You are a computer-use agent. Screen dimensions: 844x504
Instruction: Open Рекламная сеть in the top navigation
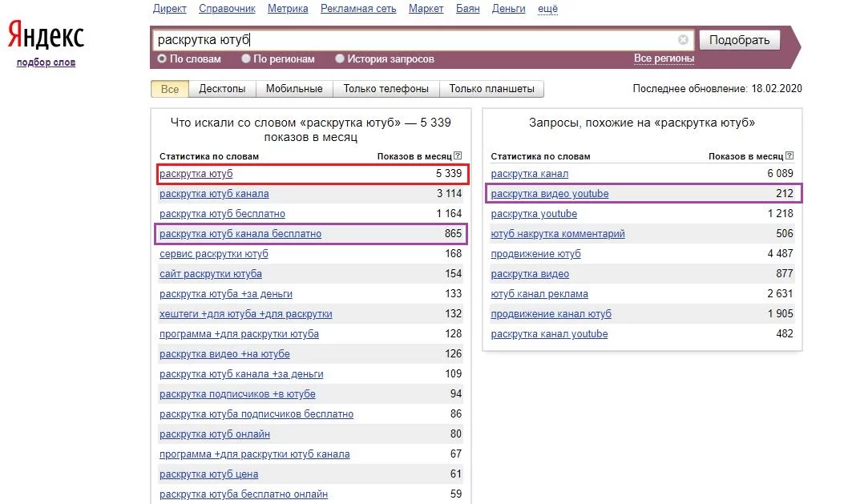pyautogui.click(x=358, y=9)
